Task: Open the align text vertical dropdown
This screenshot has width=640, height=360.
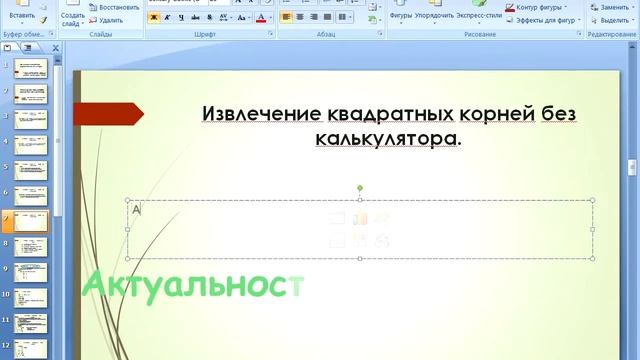Action: pos(374,7)
